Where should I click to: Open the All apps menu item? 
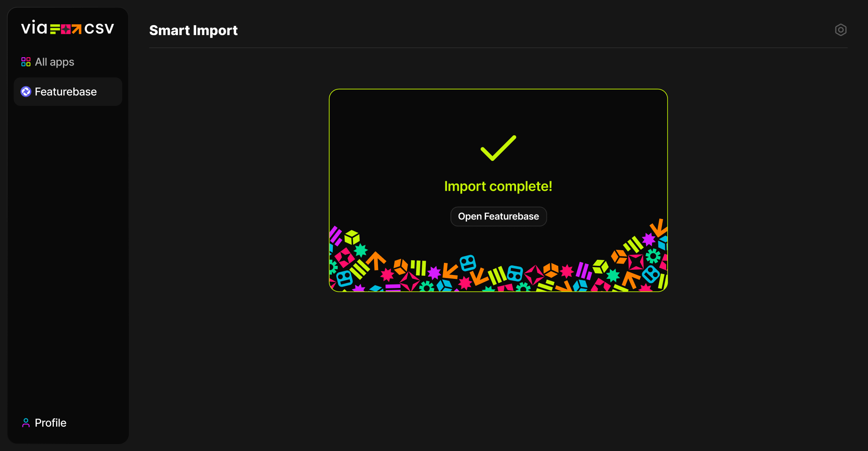pos(68,62)
